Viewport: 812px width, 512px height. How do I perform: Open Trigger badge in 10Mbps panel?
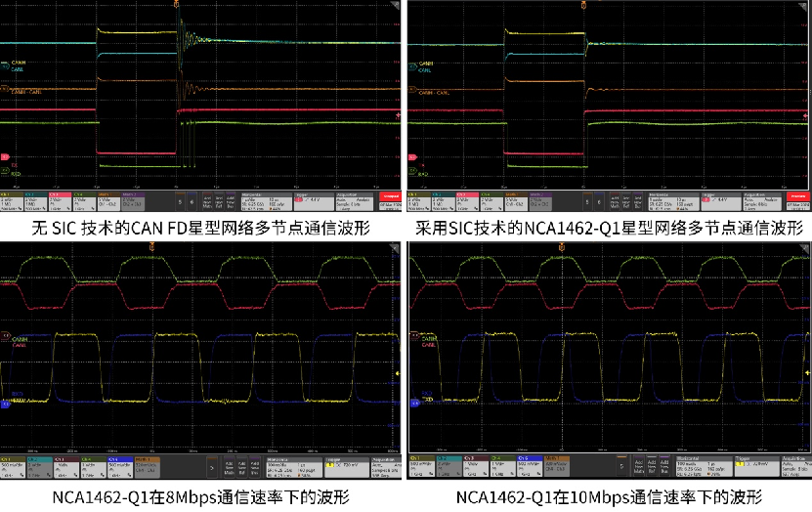pos(757,467)
